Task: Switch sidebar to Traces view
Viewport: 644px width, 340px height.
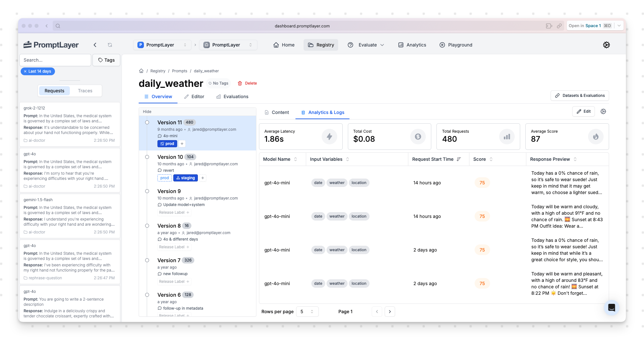Action: point(85,91)
